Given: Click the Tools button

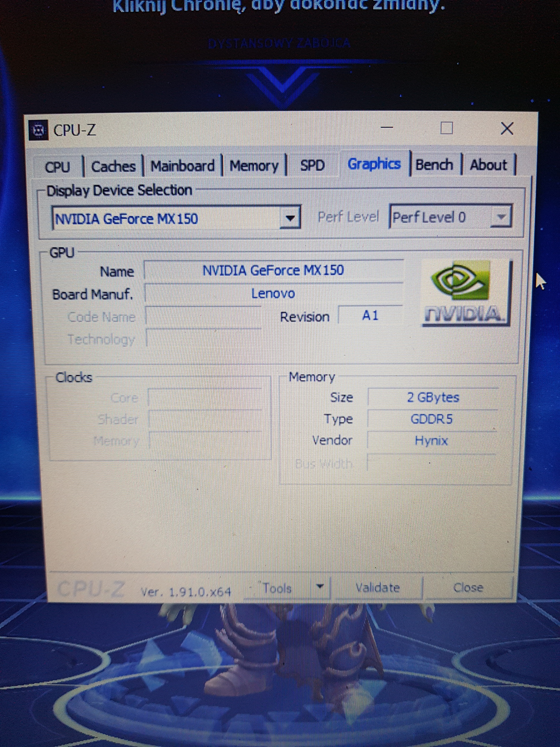Looking at the screenshot, I should click(278, 588).
